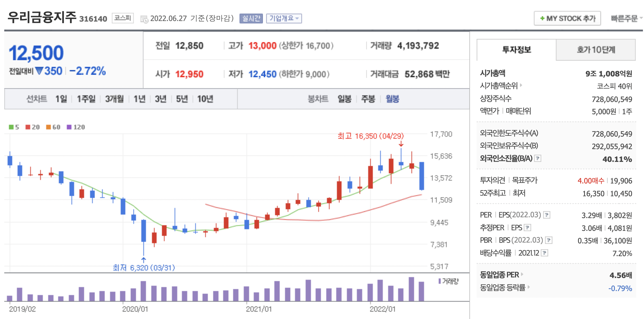Expand the 시가총액순위 arrow link
The width and height of the screenshot is (644, 319).
(x=521, y=85)
